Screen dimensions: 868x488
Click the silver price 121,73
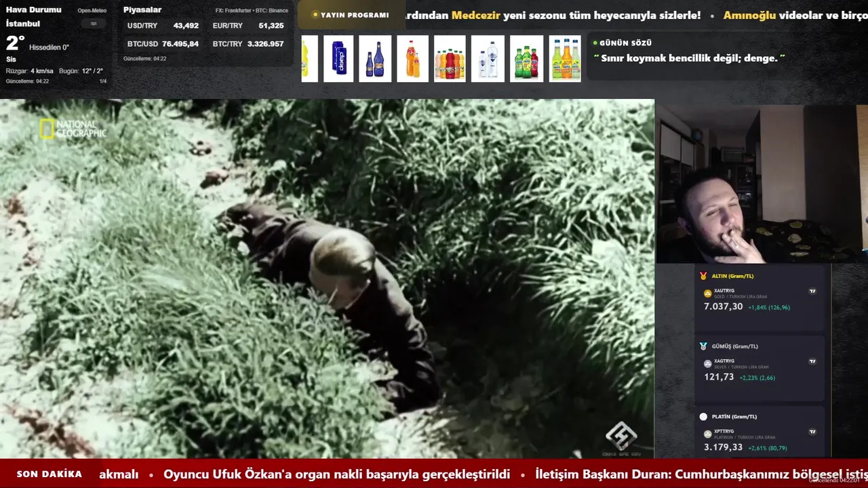719,378
